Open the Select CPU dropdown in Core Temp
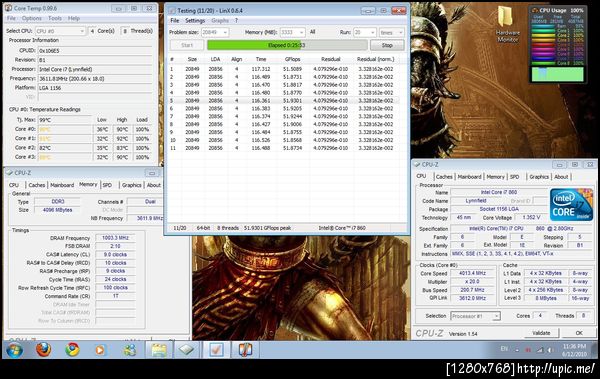Image resolution: width=600 pixels, height=379 pixels. click(60, 31)
